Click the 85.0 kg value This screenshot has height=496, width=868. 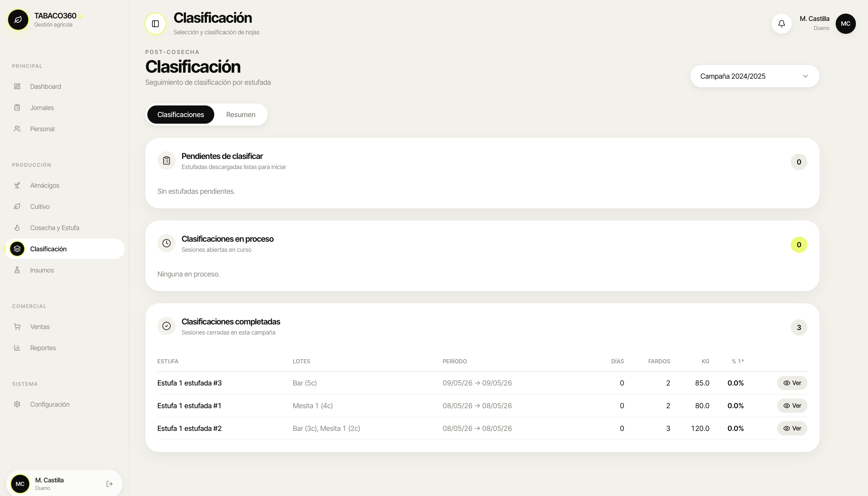tap(702, 383)
